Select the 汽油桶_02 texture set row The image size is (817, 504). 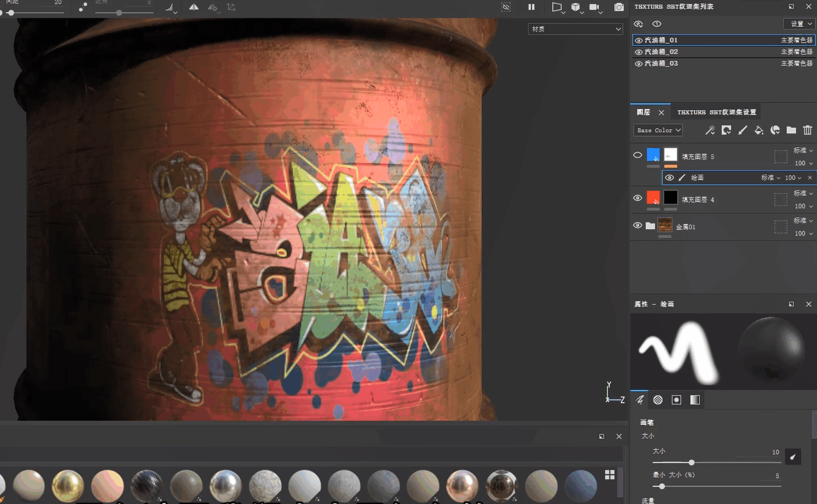tap(724, 52)
